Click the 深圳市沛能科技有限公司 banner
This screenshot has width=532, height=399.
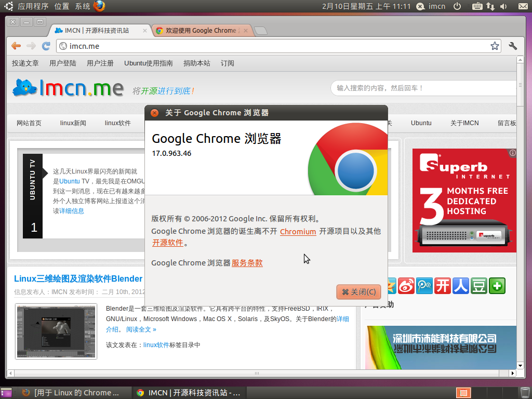point(441,348)
